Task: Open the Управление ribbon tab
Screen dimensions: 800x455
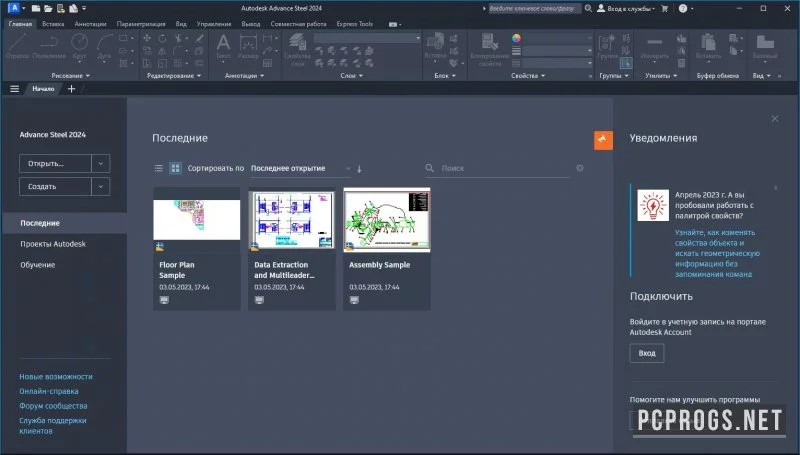Action: (x=214, y=24)
